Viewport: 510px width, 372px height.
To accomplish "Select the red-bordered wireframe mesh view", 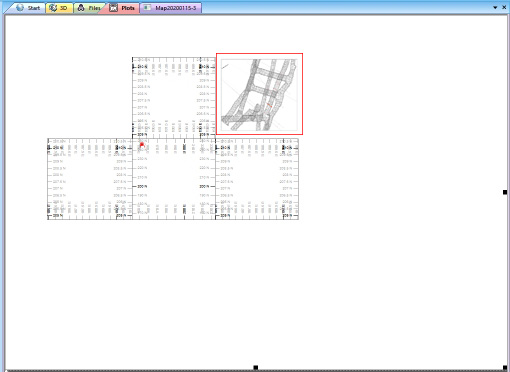I will (x=259, y=94).
